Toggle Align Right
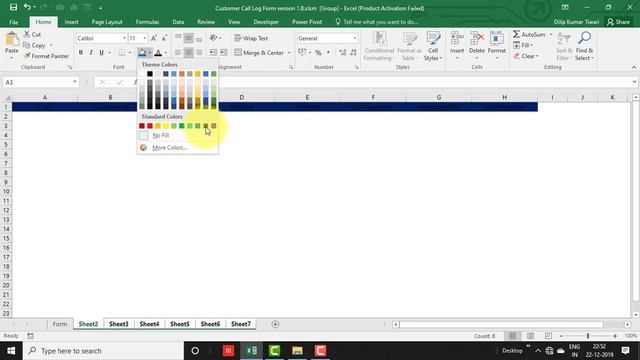640x360 pixels. (x=199, y=52)
